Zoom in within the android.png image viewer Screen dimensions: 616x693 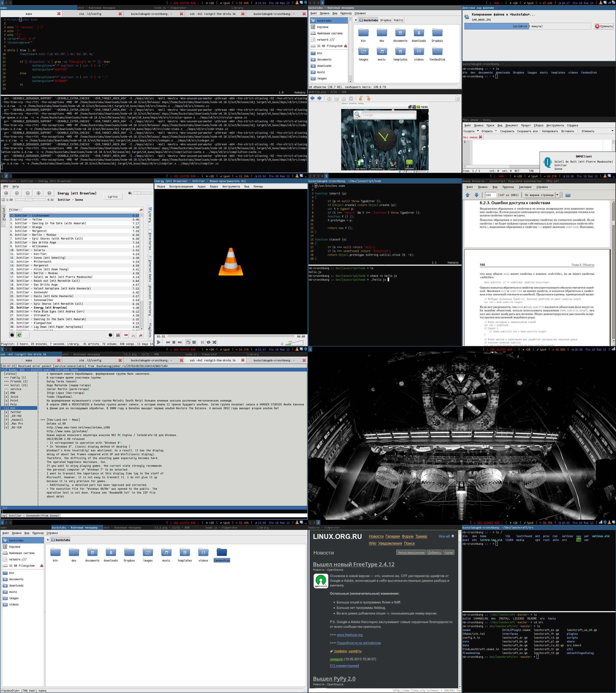pos(329,98)
